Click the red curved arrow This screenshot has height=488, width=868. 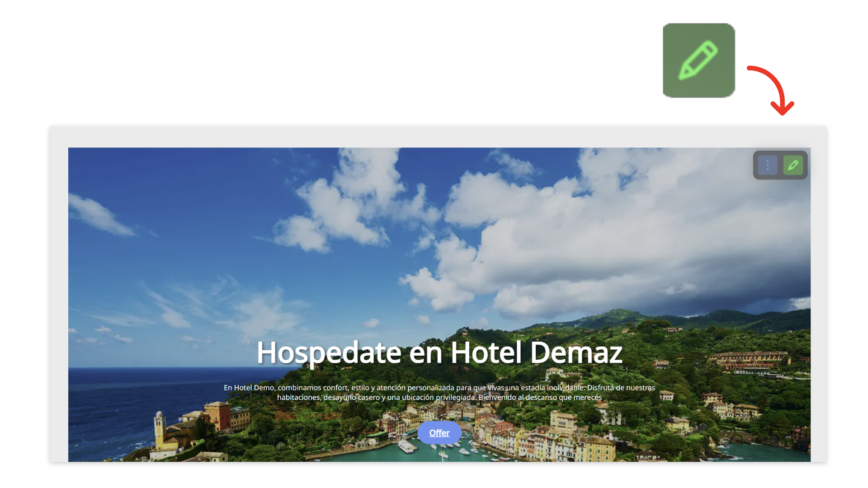click(773, 90)
